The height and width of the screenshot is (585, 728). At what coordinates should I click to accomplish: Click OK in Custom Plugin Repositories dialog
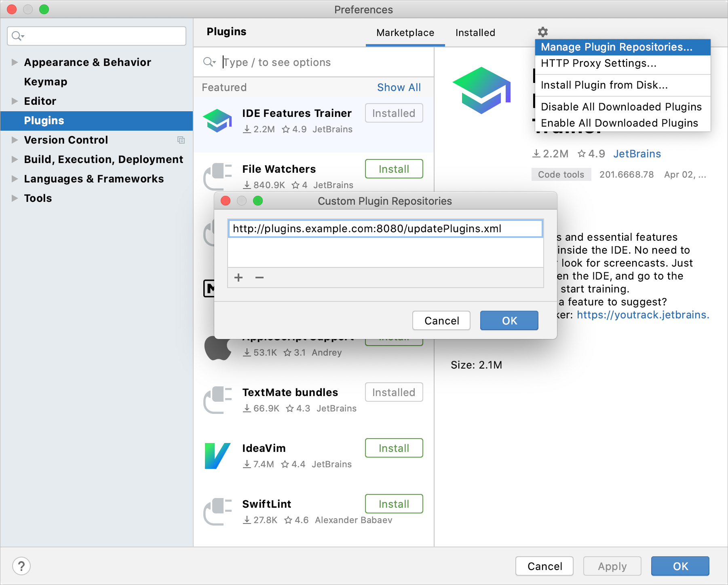[x=509, y=320]
